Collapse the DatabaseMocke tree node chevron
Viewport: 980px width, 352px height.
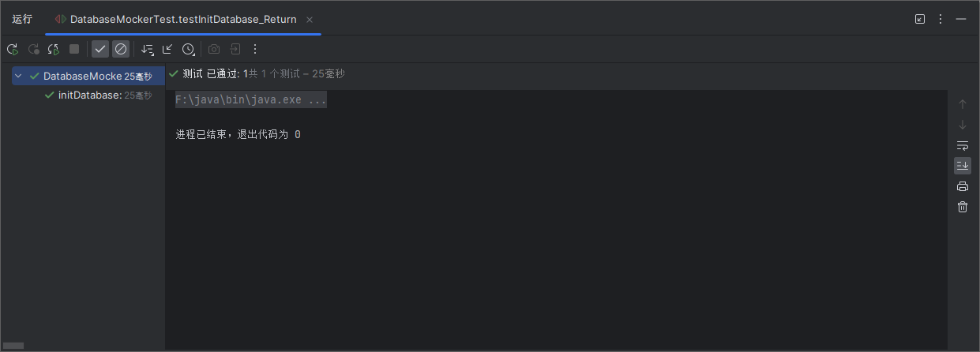[18, 76]
